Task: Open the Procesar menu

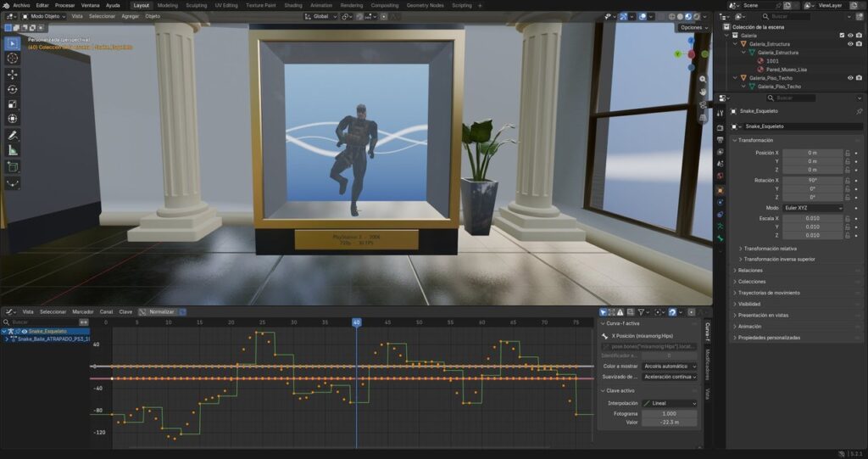Action: click(x=64, y=5)
